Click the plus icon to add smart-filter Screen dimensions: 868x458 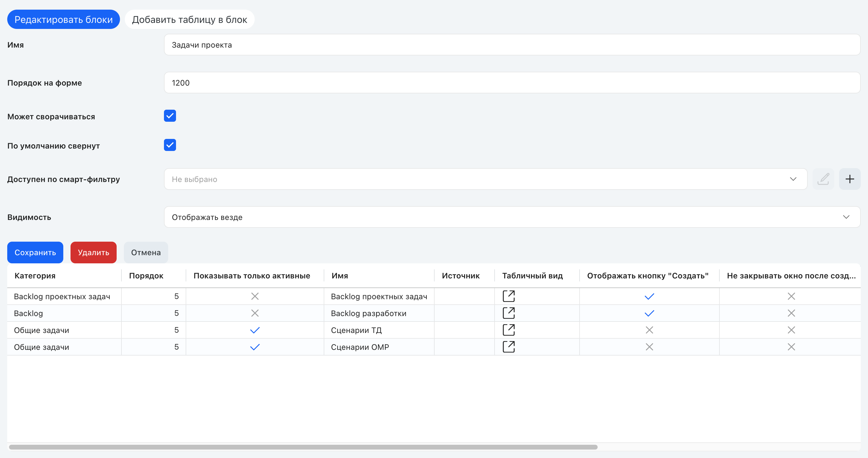[x=850, y=179]
